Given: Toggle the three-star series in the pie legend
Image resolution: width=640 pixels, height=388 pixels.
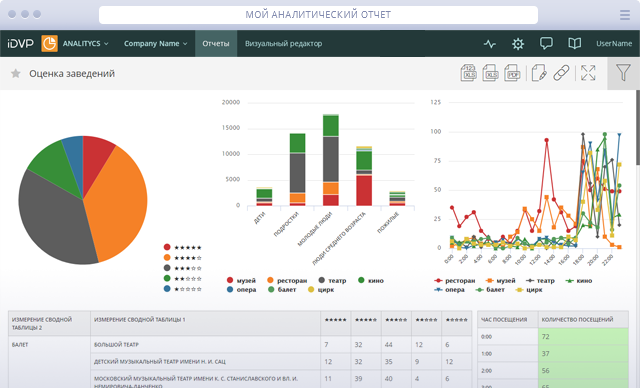Looking at the screenshot, I should click(182, 268).
